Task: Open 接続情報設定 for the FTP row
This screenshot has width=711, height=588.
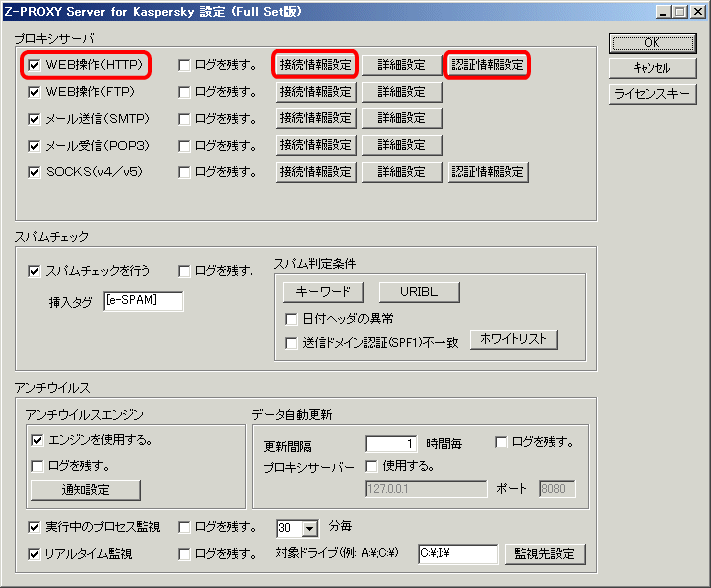Action: [x=316, y=92]
